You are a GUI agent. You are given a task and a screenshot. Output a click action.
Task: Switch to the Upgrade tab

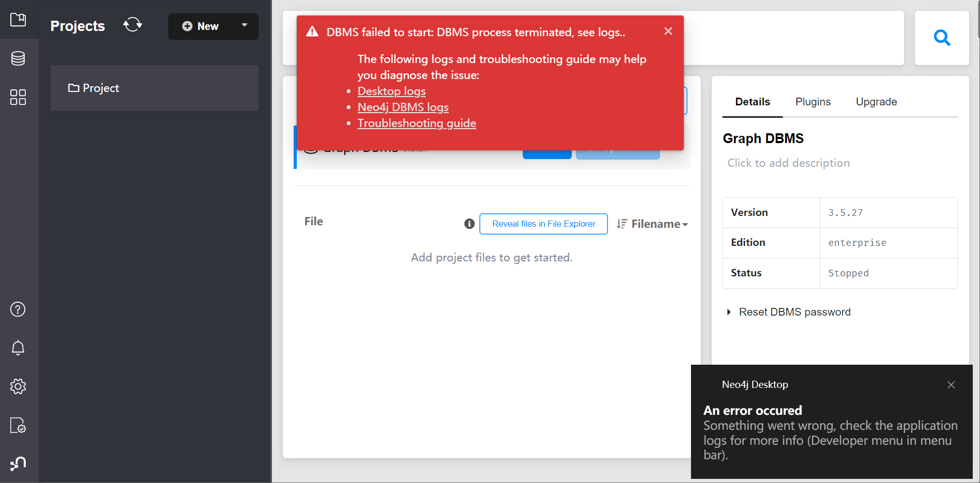[x=876, y=102]
